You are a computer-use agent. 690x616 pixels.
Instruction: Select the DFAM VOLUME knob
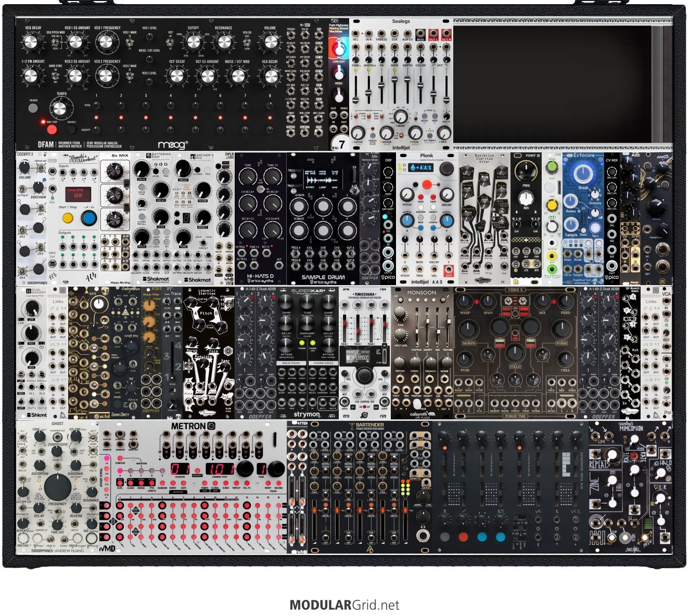point(270,42)
